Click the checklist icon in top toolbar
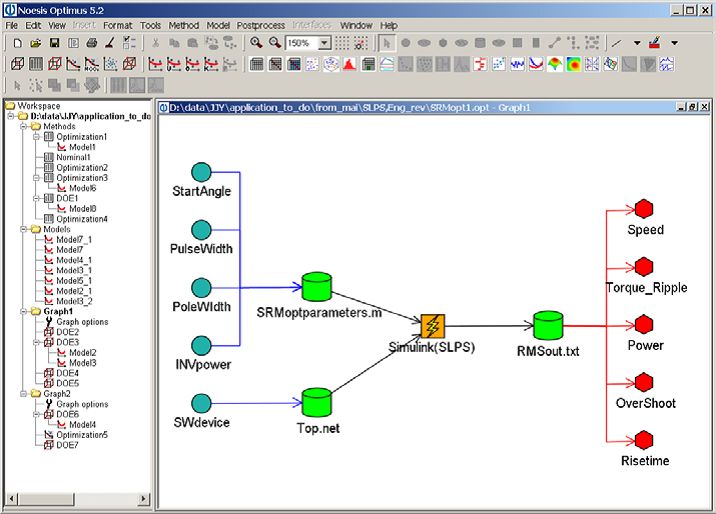The height and width of the screenshot is (514, 716). pos(129,43)
